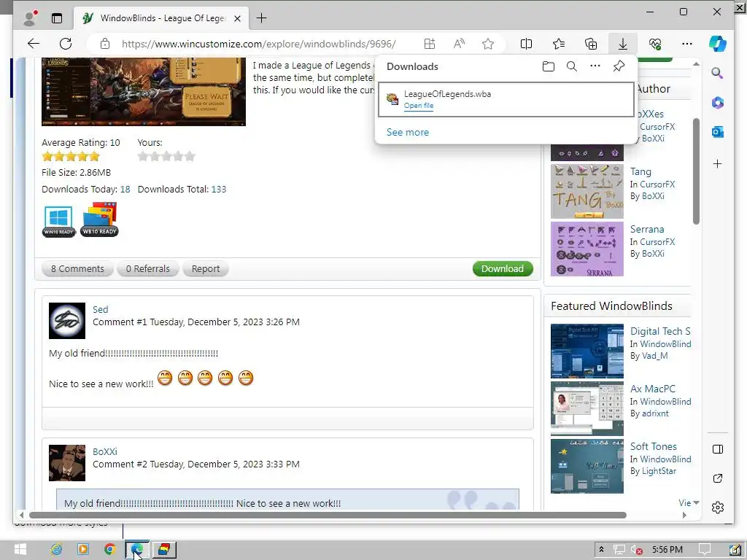Open Digital Tech S featured skin link
The height and width of the screenshot is (560, 747).
660,332
